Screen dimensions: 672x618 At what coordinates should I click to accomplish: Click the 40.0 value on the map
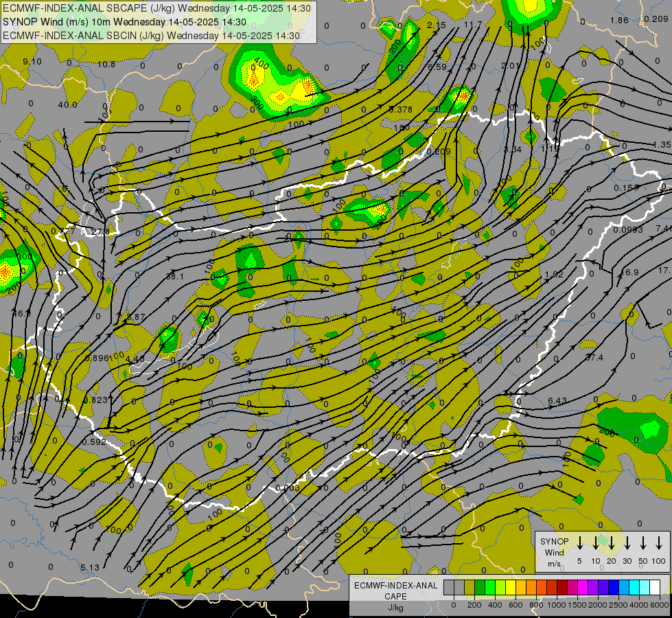pos(68,104)
